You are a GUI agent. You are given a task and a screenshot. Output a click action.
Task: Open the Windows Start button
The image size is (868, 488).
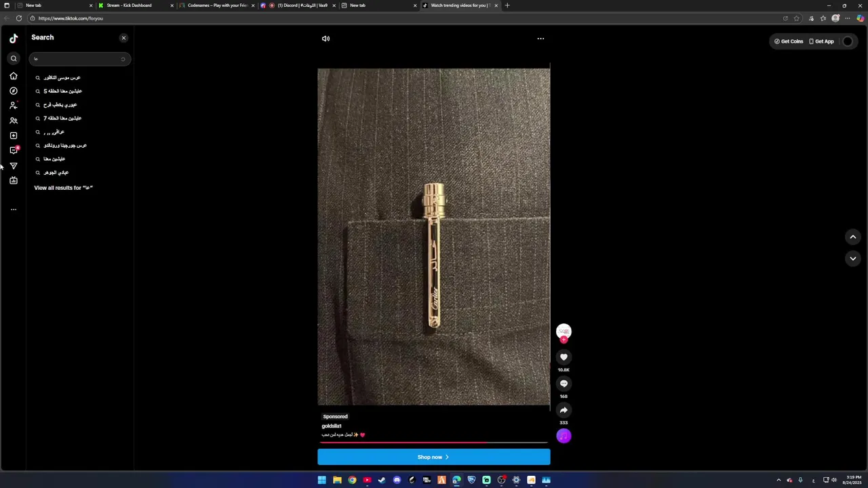point(322,481)
